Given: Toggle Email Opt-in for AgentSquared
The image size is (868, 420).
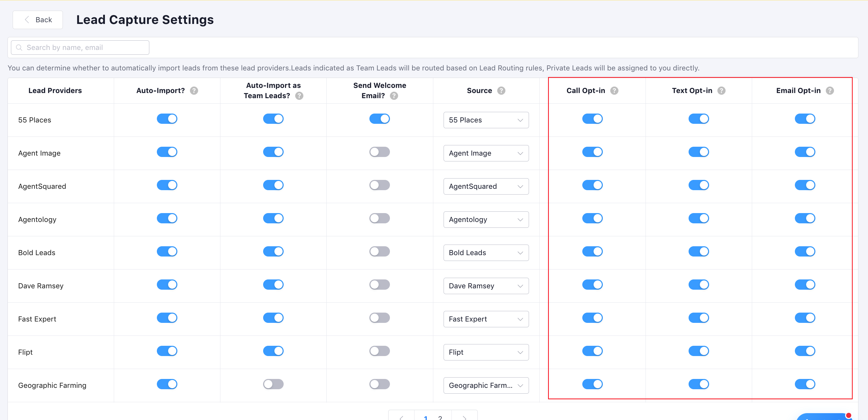Looking at the screenshot, I should click(x=805, y=185).
